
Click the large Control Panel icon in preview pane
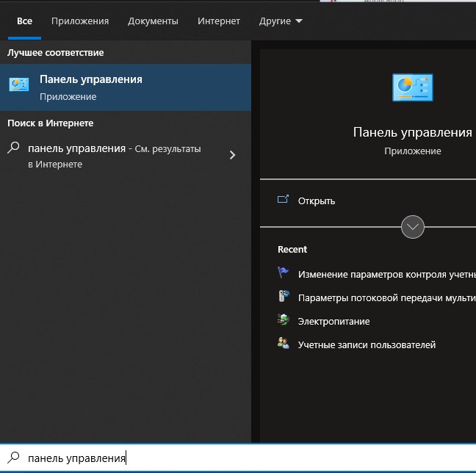413,87
